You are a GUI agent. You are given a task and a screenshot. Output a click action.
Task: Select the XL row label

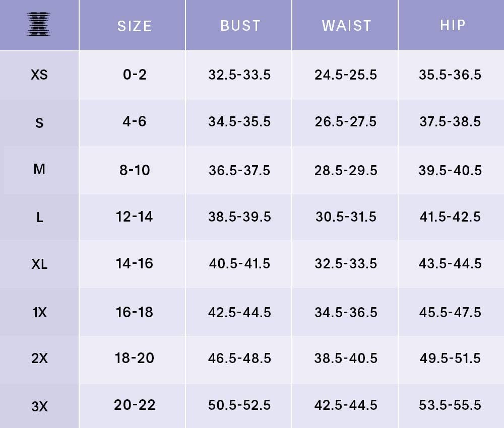click(x=39, y=264)
